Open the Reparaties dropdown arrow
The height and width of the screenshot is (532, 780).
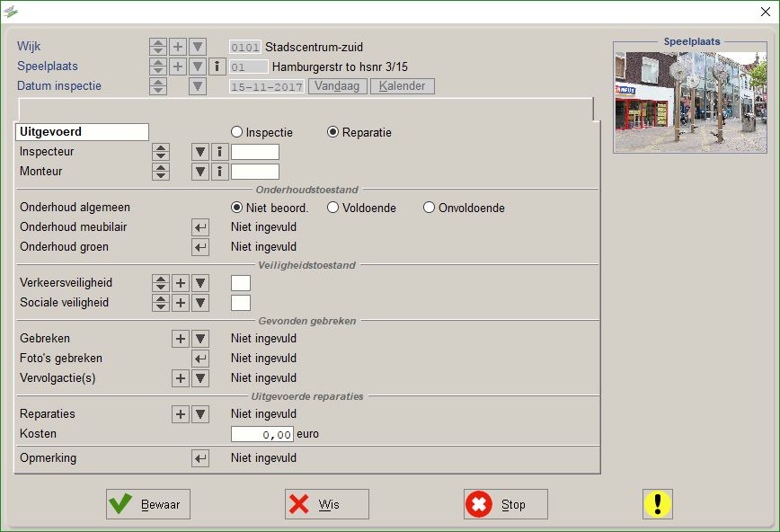[200, 414]
